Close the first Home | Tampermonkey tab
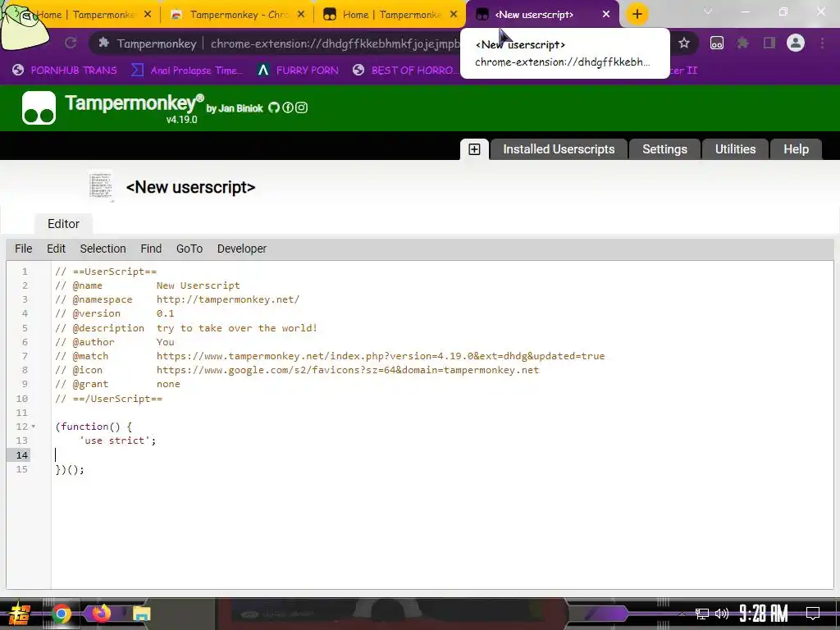Viewport: 840px width, 630px height. click(x=148, y=15)
